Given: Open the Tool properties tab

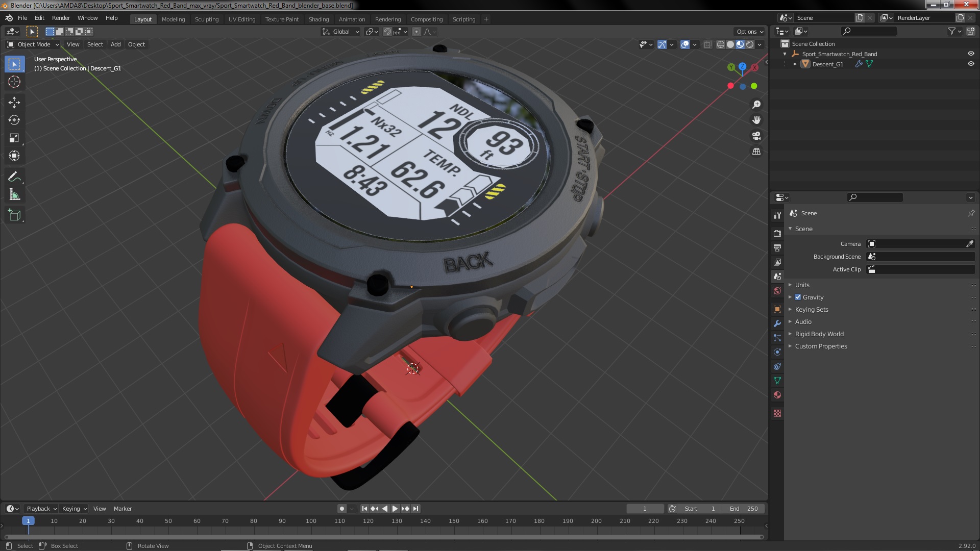Looking at the screenshot, I should click(x=777, y=215).
